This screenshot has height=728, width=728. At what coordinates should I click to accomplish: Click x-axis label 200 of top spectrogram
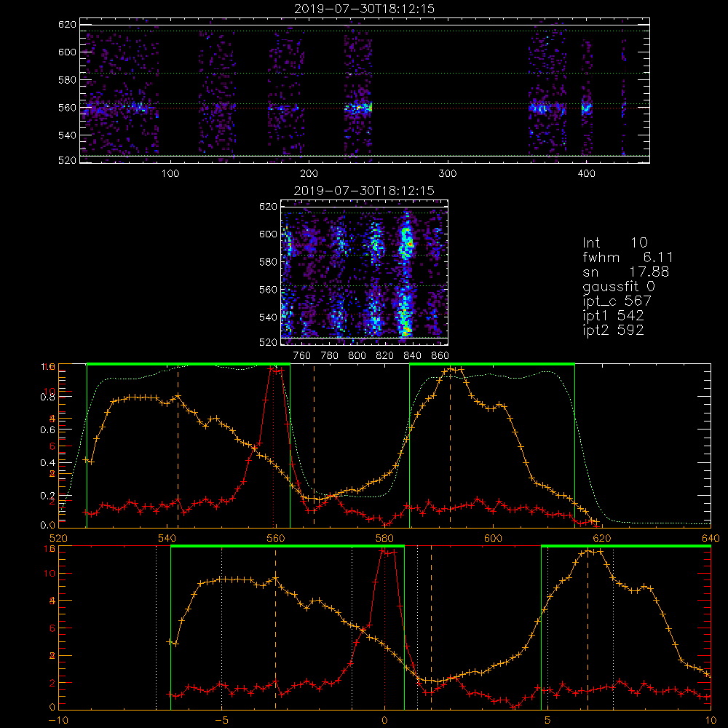pyautogui.click(x=309, y=174)
